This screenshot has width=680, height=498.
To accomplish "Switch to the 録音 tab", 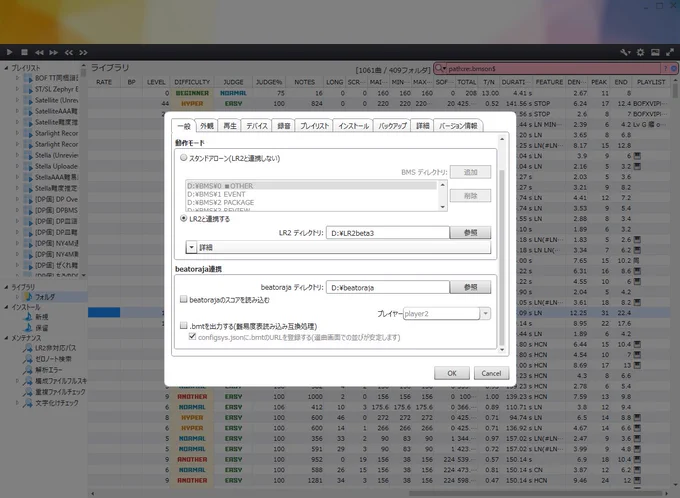I will point(284,125).
